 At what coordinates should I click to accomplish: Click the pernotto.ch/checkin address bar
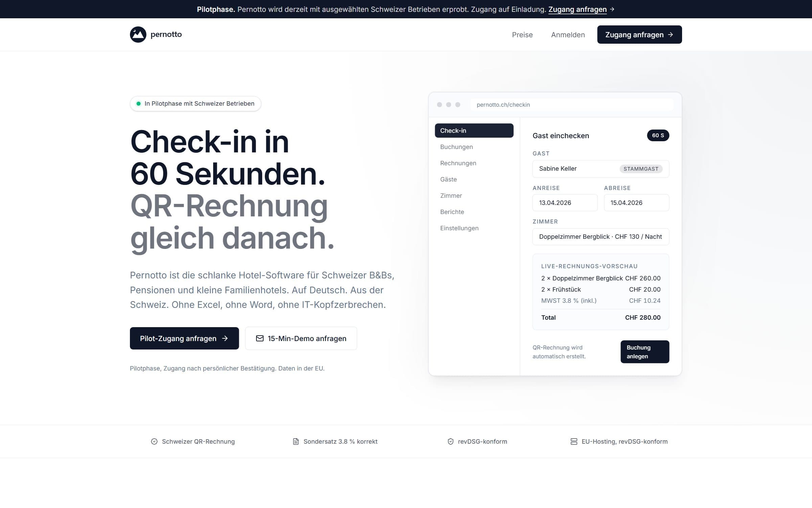tap(572, 105)
